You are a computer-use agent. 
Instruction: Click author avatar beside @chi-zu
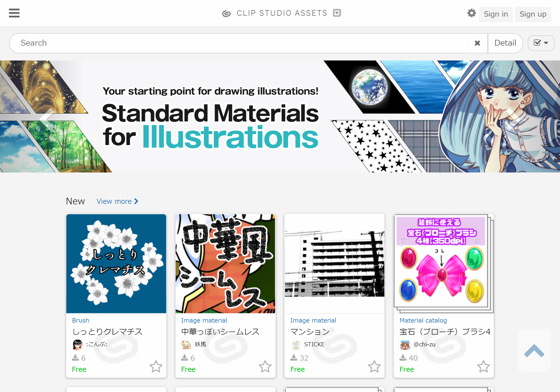click(x=405, y=345)
